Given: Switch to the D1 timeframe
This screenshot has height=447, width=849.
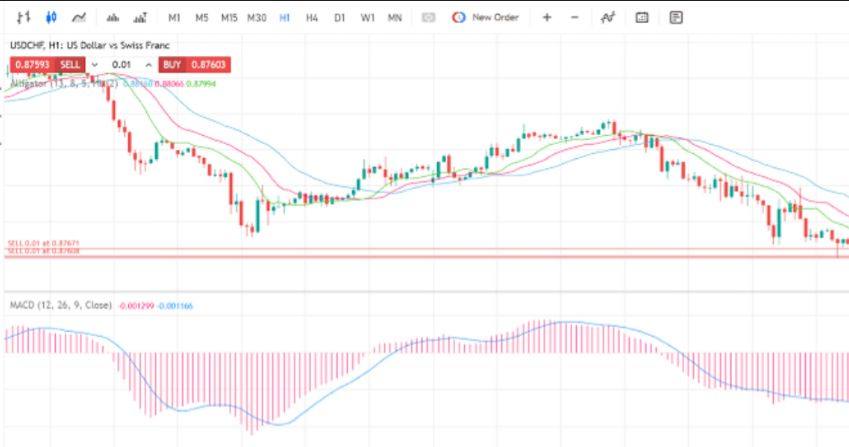Looking at the screenshot, I should click(x=339, y=18).
